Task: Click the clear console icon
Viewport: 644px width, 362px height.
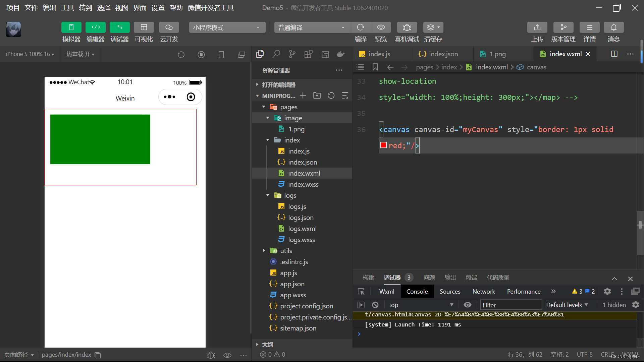Action: point(375,305)
